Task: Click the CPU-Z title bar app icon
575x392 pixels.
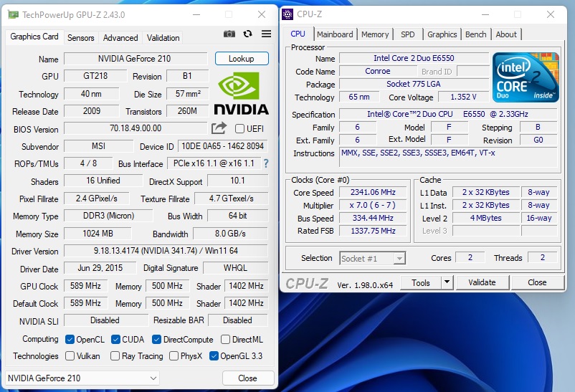Action: click(287, 14)
